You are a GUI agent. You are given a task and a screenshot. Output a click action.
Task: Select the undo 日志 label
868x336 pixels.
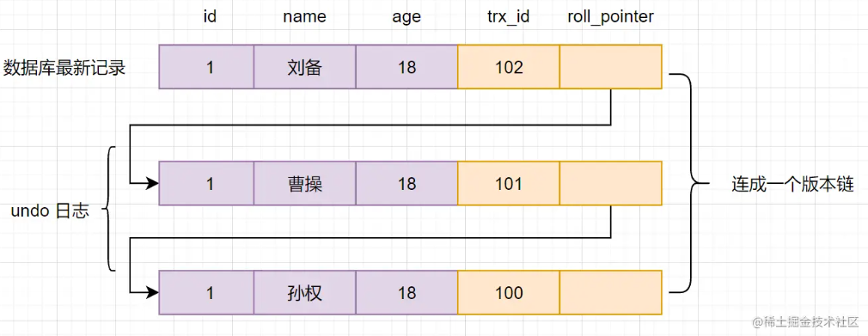click(x=50, y=211)
